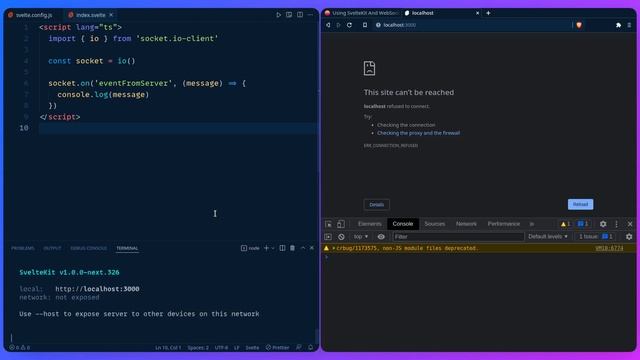The height and width of the screenshot is (360, 640).
Task: Open the Performance tab in DevTools
Action: [504, 224]
